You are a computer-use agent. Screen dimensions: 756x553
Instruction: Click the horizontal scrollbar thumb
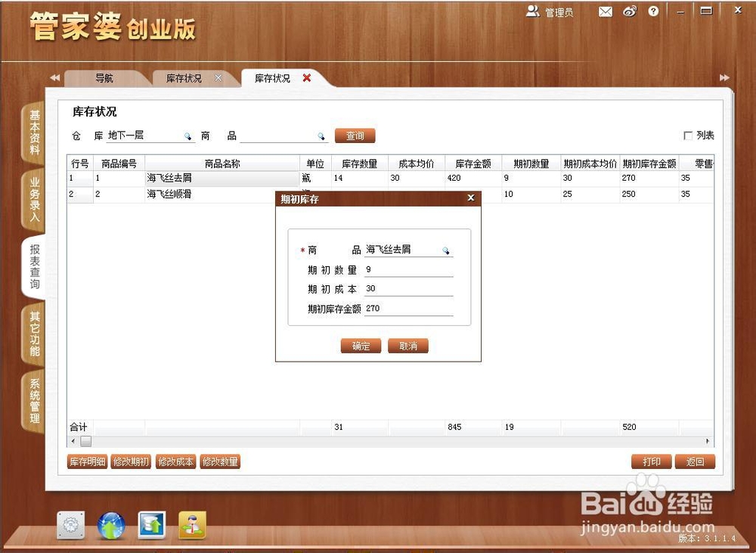coord(86,441)
